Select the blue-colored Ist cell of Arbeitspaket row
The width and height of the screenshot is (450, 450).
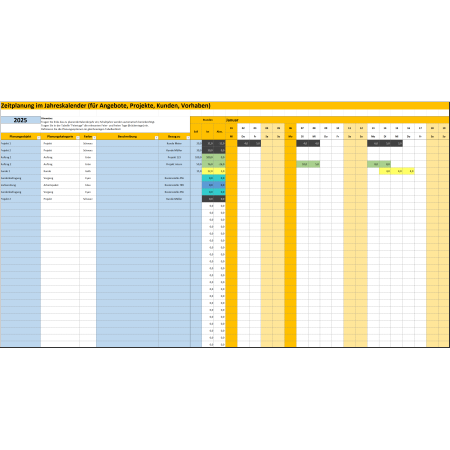[208, 185]
